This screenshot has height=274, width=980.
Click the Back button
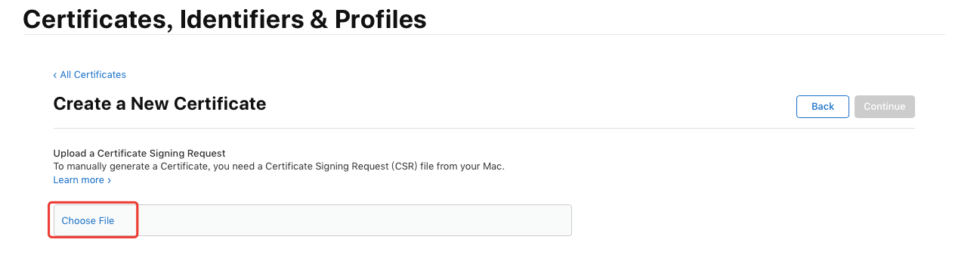[x=823, y=107]
